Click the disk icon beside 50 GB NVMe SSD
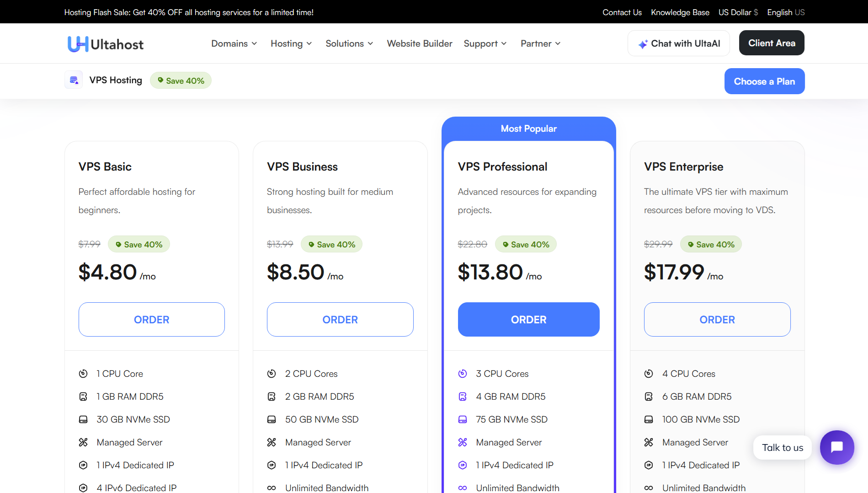The image size is (868, 493). [x=272, y=419]
